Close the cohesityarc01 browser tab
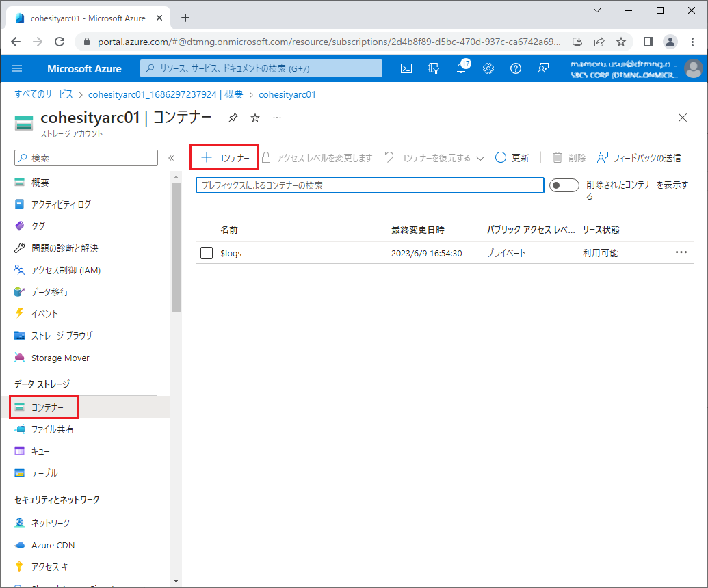 pos(159,18)
